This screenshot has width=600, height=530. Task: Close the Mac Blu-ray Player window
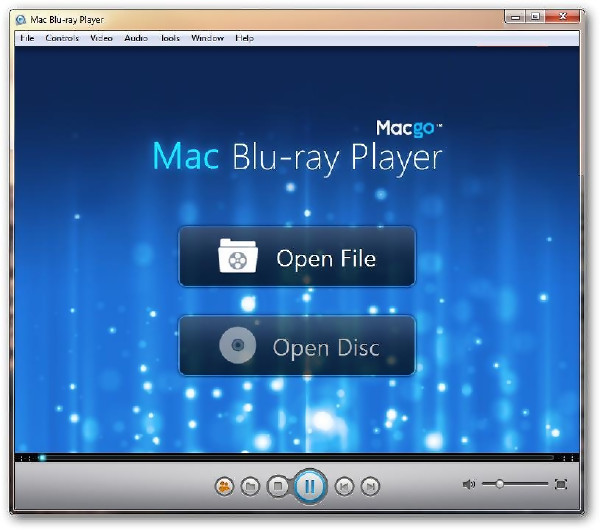(562, 16)
